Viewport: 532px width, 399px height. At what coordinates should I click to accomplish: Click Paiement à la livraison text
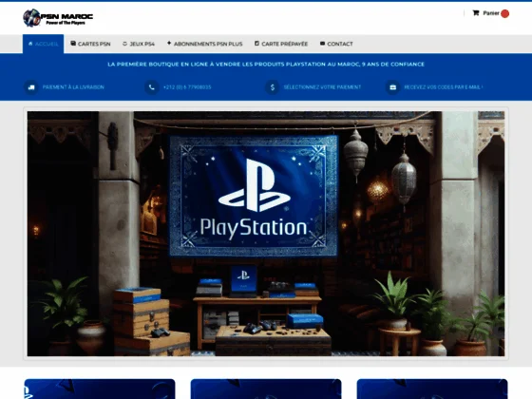[x=73, y=87]
